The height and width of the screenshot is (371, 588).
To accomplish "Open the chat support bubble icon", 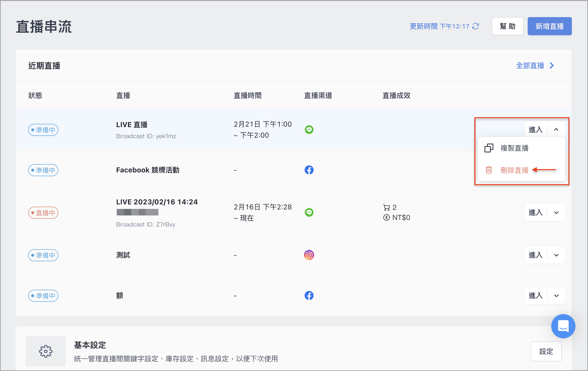I will (x=563, y=326).
